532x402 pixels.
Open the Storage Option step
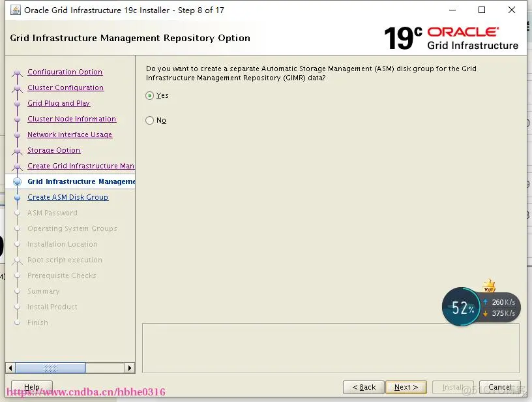[53, 150]
